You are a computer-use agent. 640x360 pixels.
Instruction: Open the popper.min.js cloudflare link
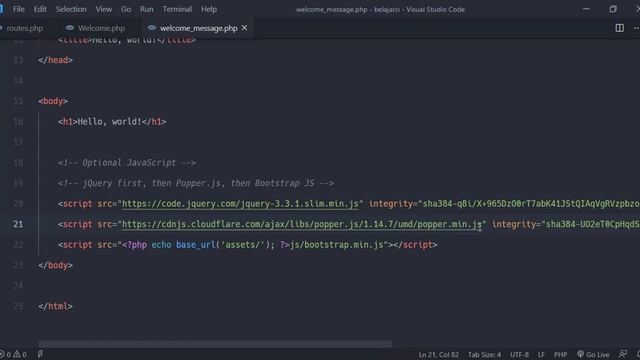pos(302,224)
